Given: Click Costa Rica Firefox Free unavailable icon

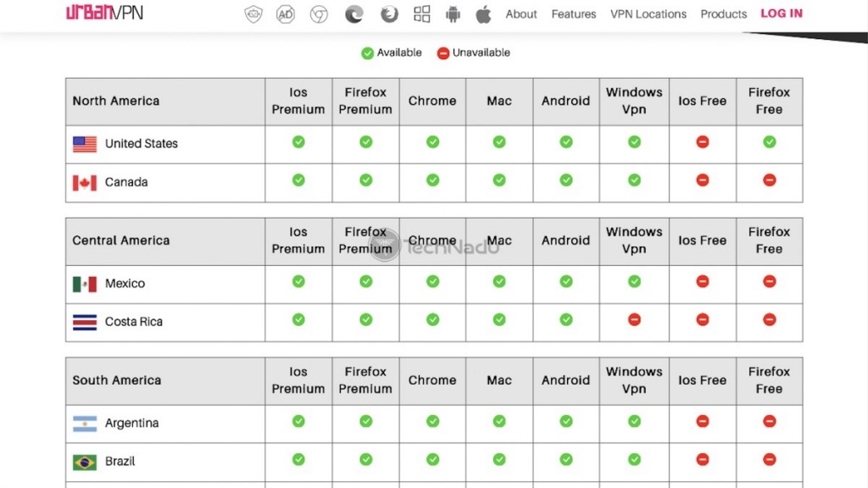Looking at the screenshot, I should (770, 319).
